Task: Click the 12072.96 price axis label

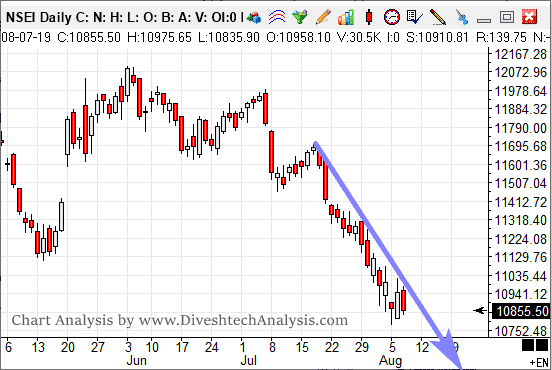Action: click(520, 73)
